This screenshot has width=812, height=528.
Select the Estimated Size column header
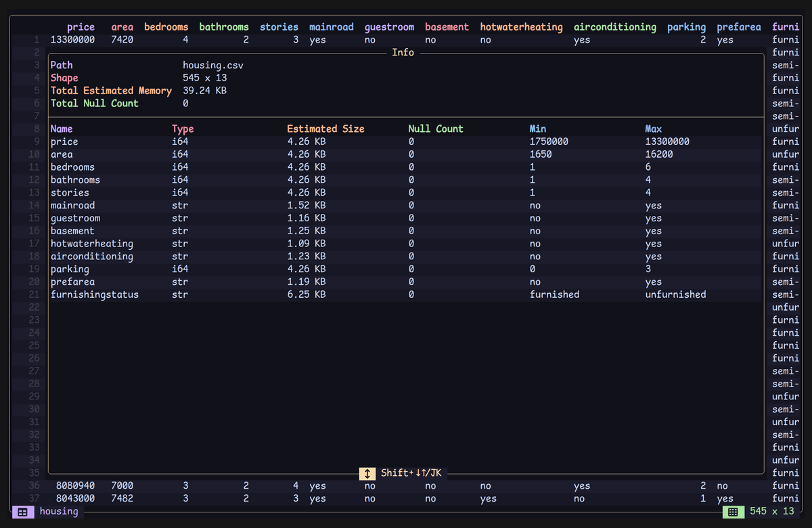tap(325, 129)
